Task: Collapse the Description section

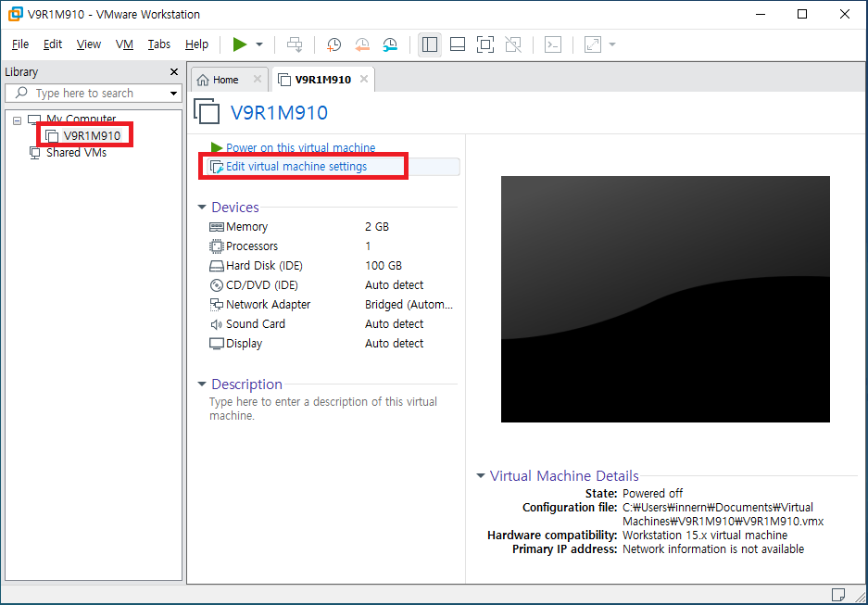Action: pos(202,384)
